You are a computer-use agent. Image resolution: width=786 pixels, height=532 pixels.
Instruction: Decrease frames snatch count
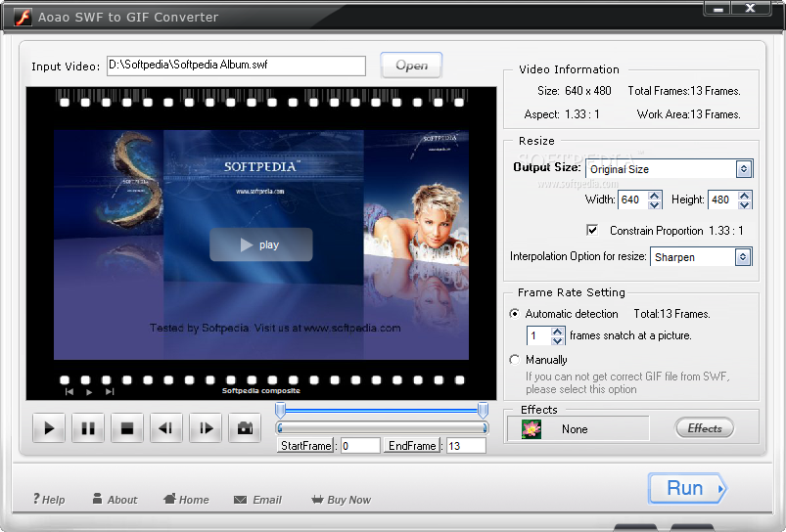[557, 340]
